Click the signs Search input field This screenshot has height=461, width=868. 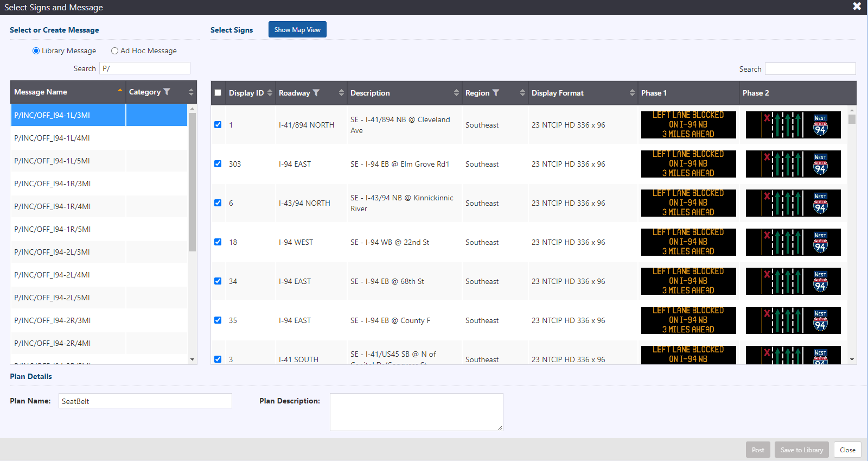[810, 69]
